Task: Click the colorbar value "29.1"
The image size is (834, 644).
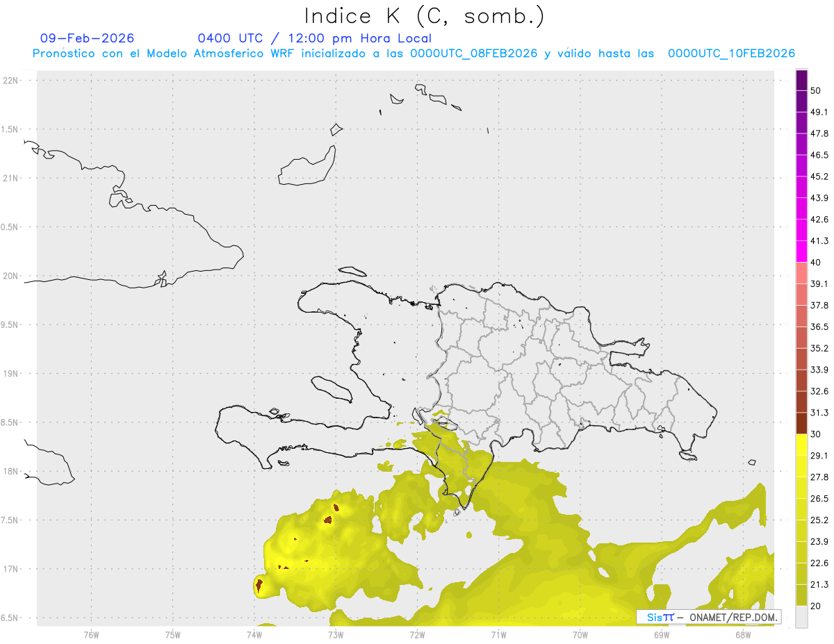Action: (819, 456)
